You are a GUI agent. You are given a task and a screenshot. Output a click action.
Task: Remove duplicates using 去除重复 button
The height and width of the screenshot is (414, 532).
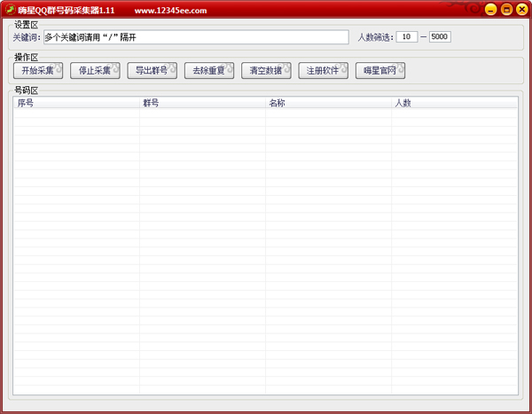pyautogui.click(x=209, y=71)
